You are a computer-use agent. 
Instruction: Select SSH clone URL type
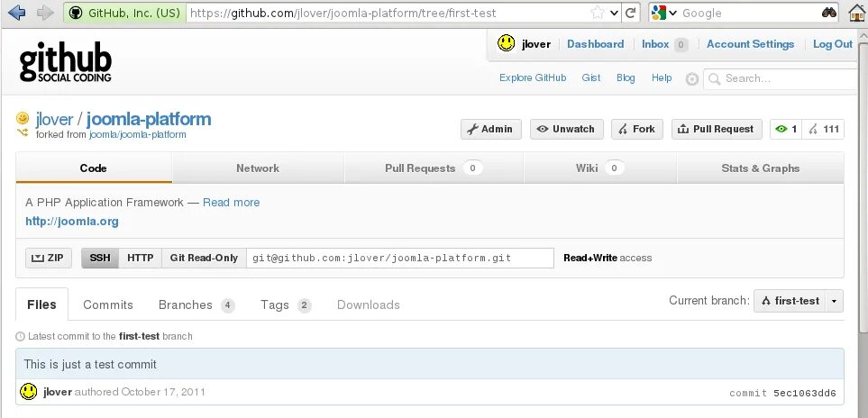100,259
